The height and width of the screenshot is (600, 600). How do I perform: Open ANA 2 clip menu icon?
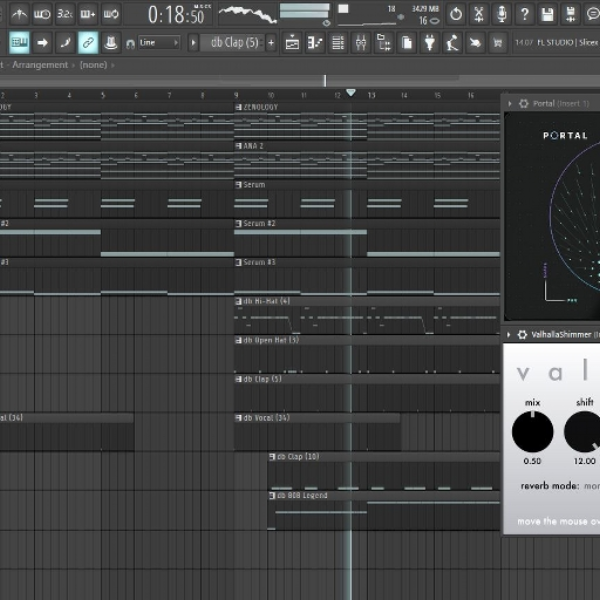238,146
